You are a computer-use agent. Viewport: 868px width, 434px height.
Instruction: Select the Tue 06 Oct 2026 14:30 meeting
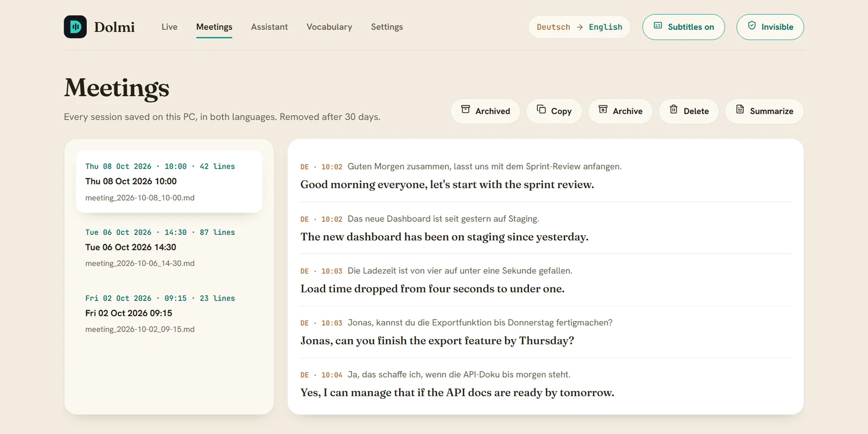169,247
